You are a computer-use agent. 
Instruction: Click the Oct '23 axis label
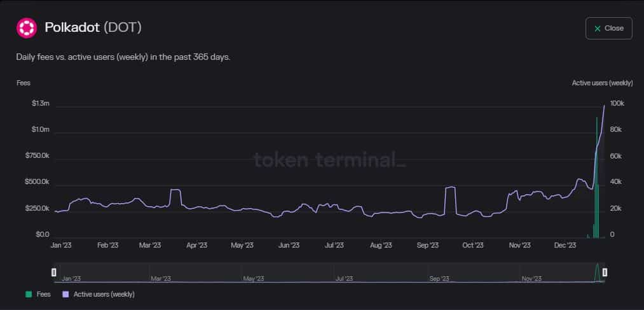[x=473, y=245]
